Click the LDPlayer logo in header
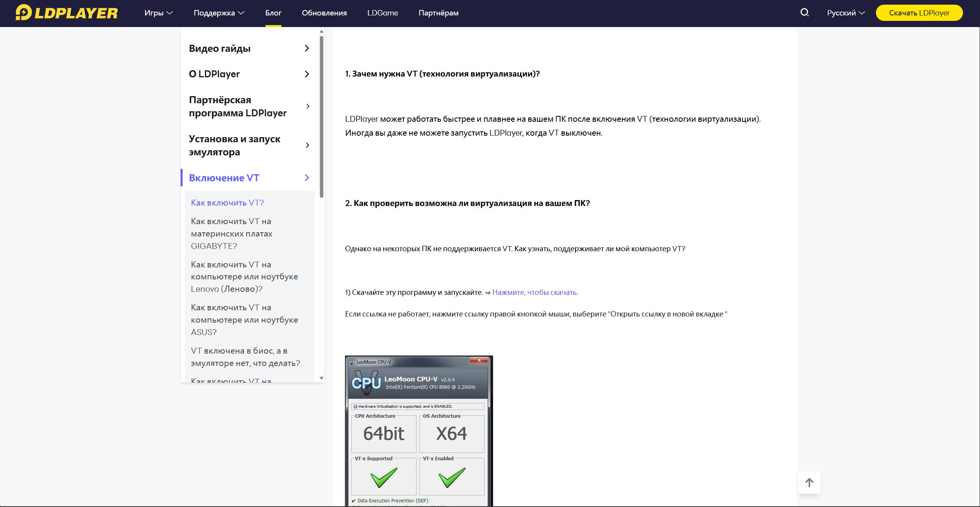 [67, 13]
